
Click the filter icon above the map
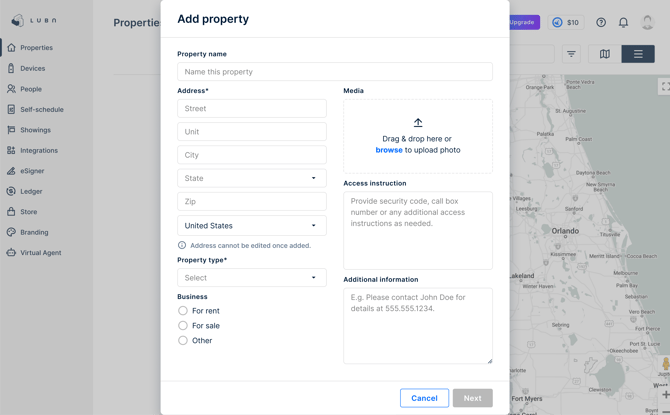571,54
